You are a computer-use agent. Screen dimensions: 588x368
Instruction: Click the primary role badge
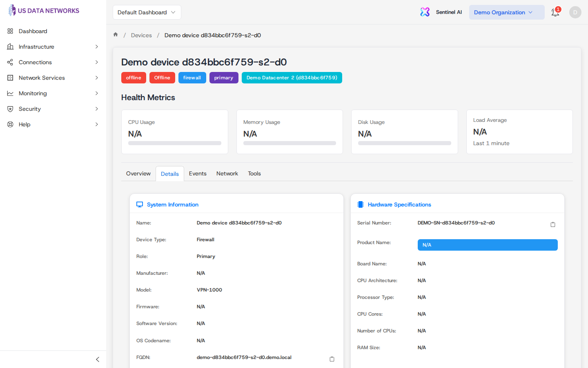point(224,78)
